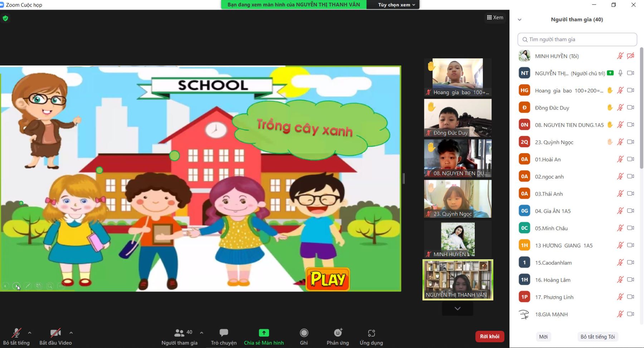Toggle the muted mic icon for MINH HUYỀN

point(620,56)
